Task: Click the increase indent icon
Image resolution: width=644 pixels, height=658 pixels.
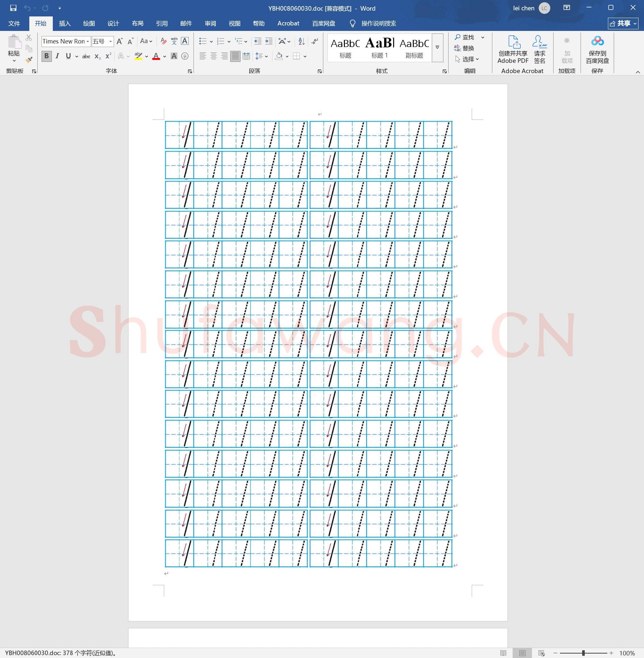Action: pyautogui.click(x=269, y=41)
